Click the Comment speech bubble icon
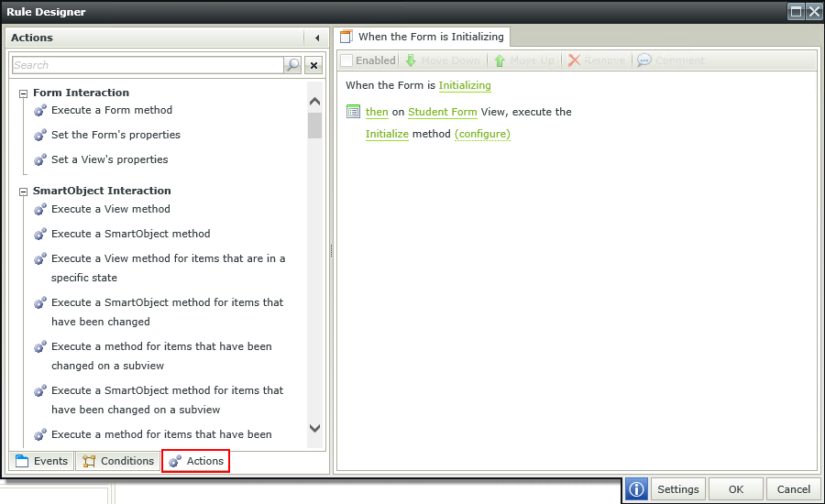This screenshot has width=825, height=504. (x=644, y=60)
